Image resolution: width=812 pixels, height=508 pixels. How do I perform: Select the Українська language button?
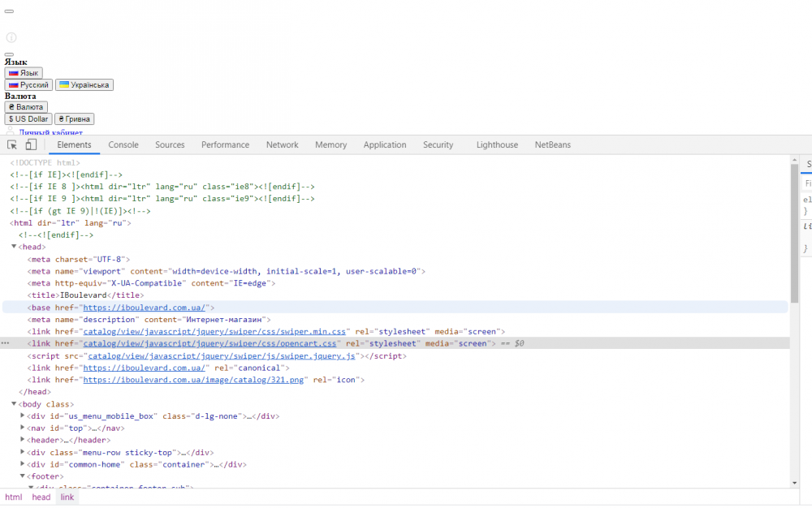84,85
